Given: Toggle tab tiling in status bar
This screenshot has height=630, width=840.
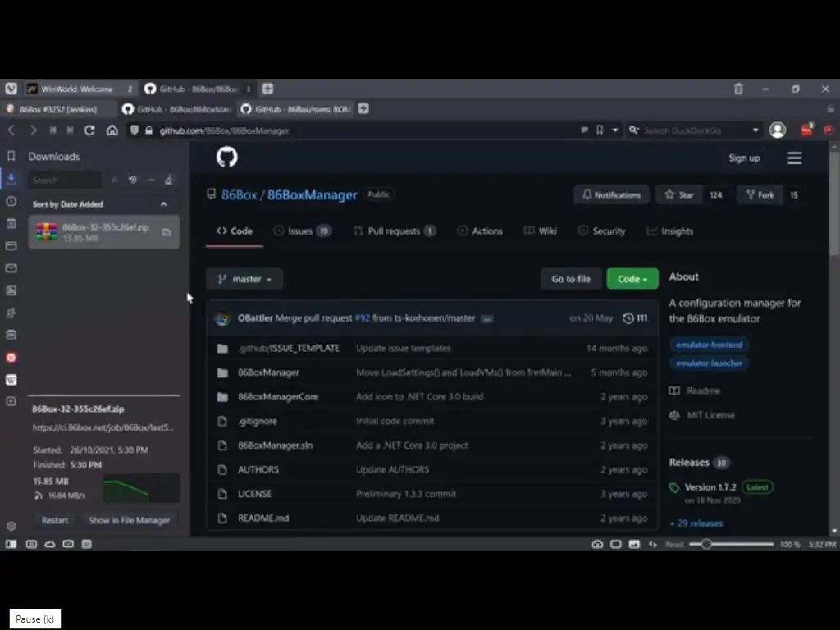Looking at the screenshot, I should (x=615, y=544).
